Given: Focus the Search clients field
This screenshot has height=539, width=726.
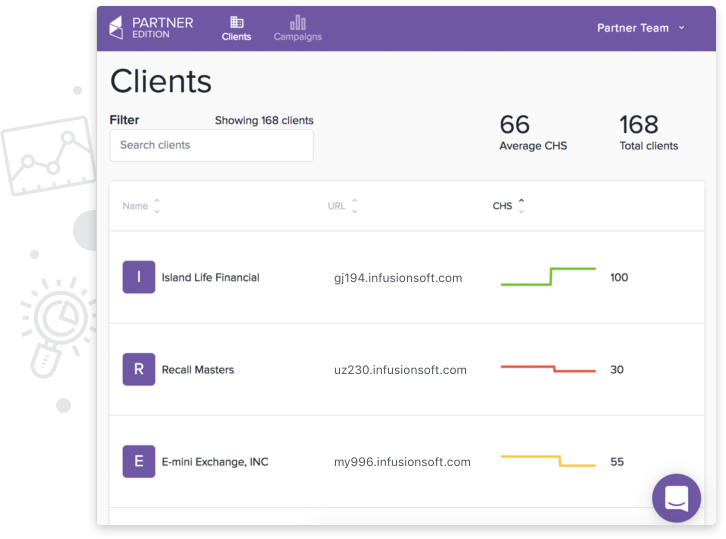Looking at the screenshot, I should (211, 145).
